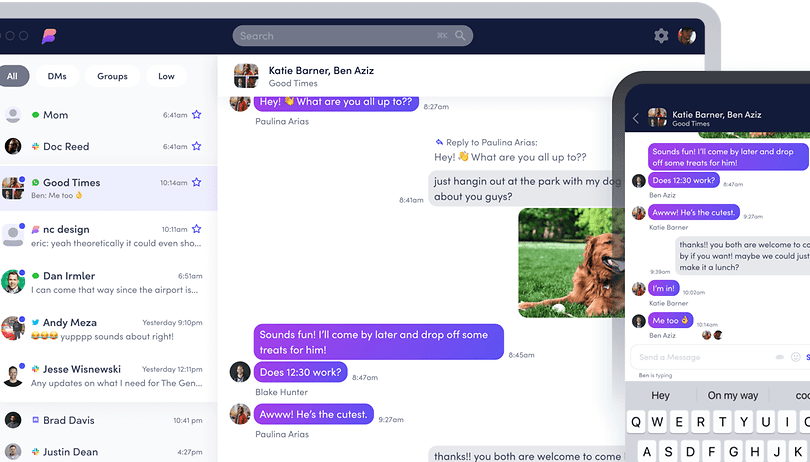Screen dimensions: 810x462
Task: Open the Doc Reed conversation
Action: [x=108, y=146]
